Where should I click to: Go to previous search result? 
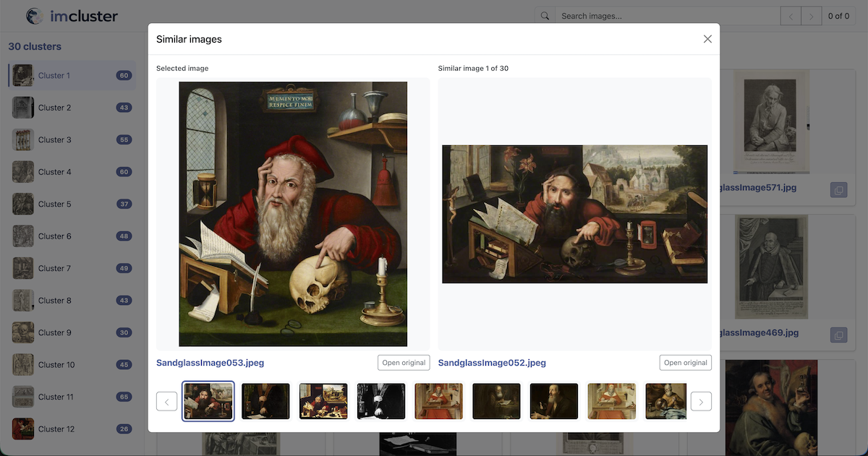791,16
